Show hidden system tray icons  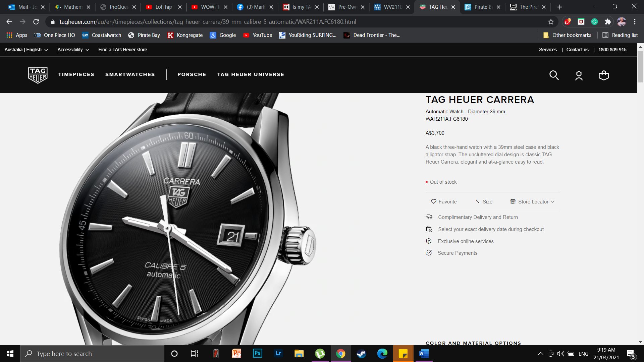(x=540, y=354)
